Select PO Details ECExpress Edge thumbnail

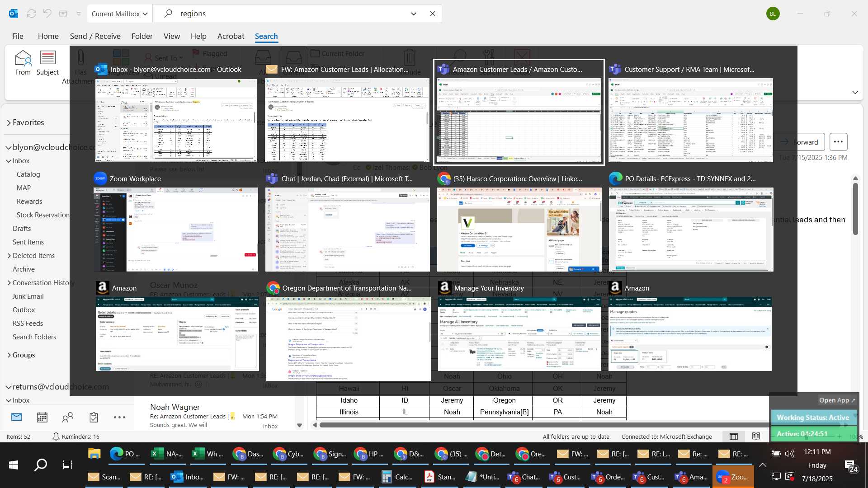click(x=691, y=221)
